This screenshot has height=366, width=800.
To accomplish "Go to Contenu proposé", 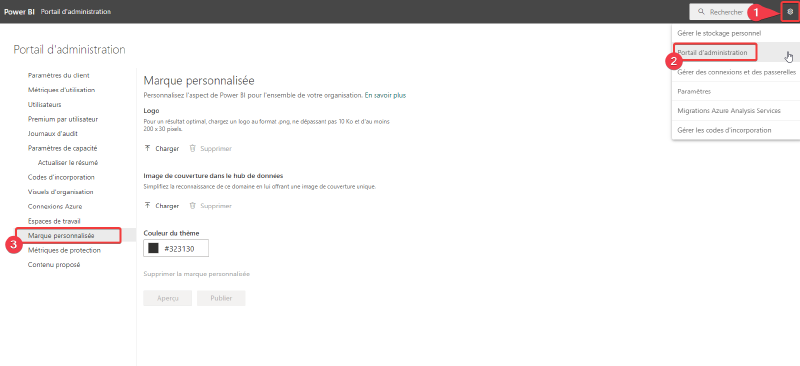I will [x=54, y=265].
